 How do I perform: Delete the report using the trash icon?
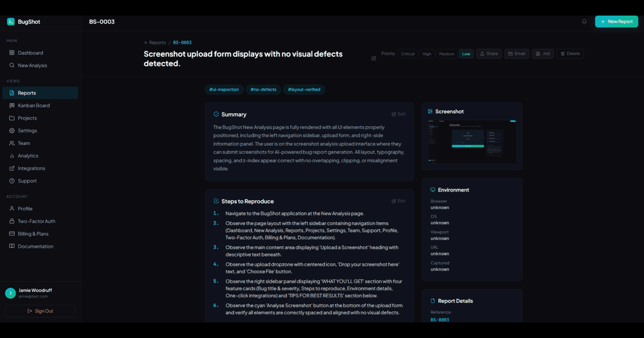pyautogui.click(x=569, y=54)
